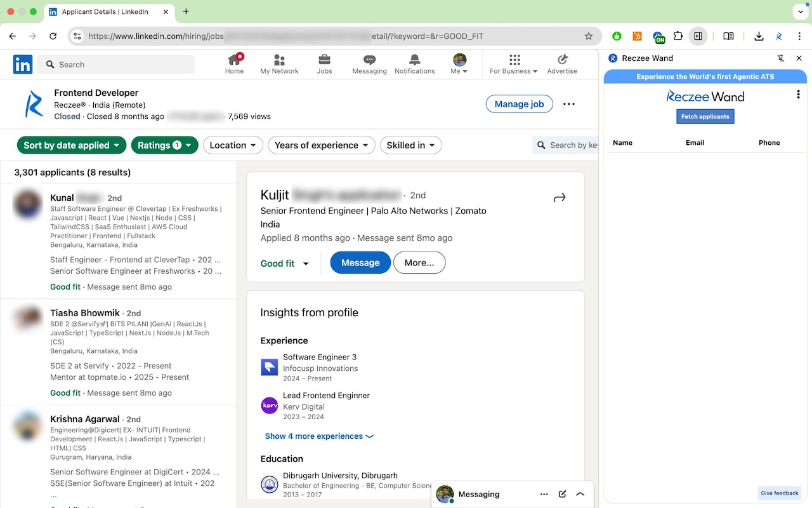Open the Location filter dropdown

pos(232,145)
